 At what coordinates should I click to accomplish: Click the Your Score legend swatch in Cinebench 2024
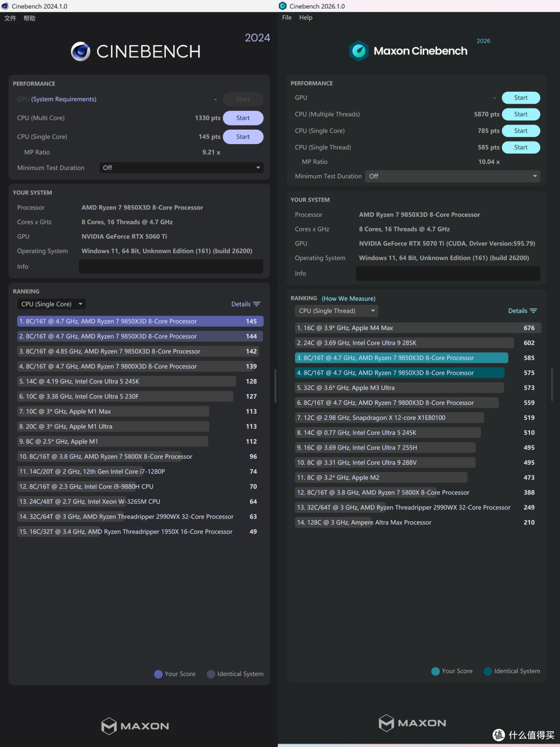pyautogui.click(x=158, y=674)
